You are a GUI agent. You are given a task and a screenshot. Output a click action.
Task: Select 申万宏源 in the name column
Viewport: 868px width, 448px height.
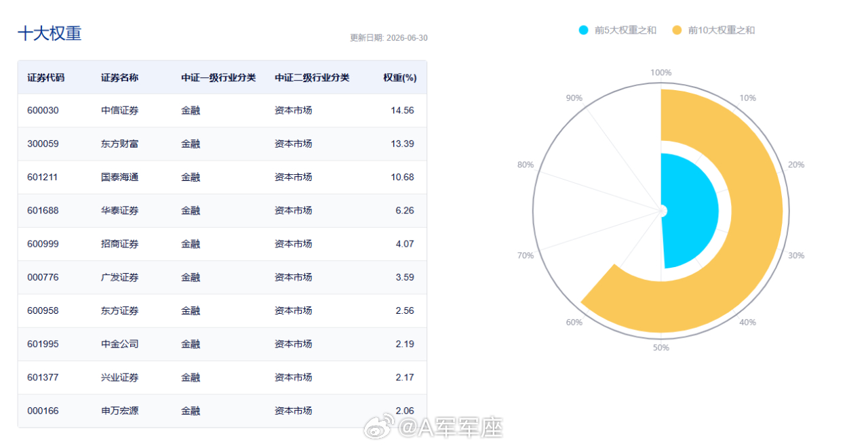coord(119,411)
